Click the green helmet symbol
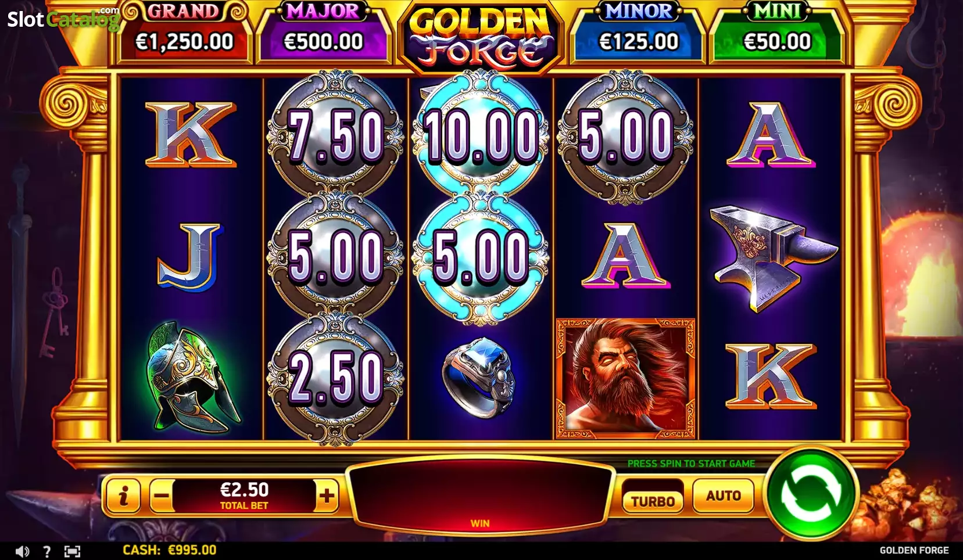Viewport: 963px width, 560px height. pos(192,379)
